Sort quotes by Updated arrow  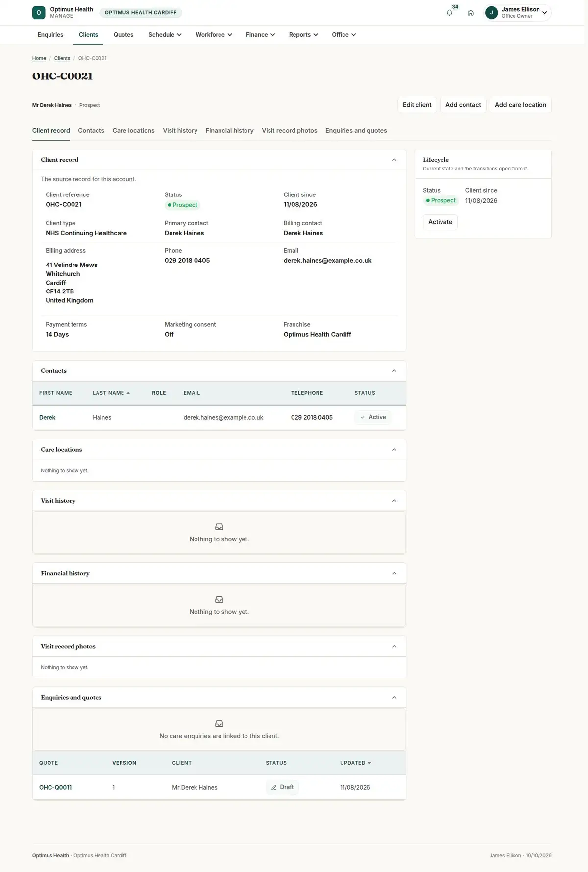point(369,763)
